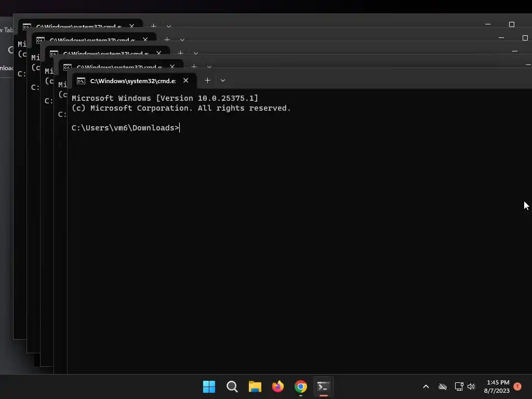Click the 'Microsoft Windows [Version 10.0.25375.1]' line
This screenshot has height=399, width=532.
[x=165, y=98]
